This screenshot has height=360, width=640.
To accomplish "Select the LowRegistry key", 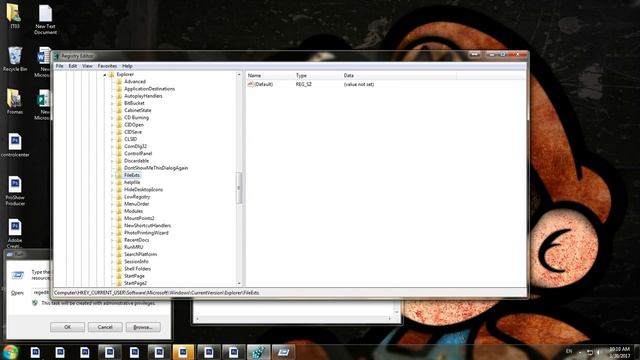I will [x=137, y=197].
